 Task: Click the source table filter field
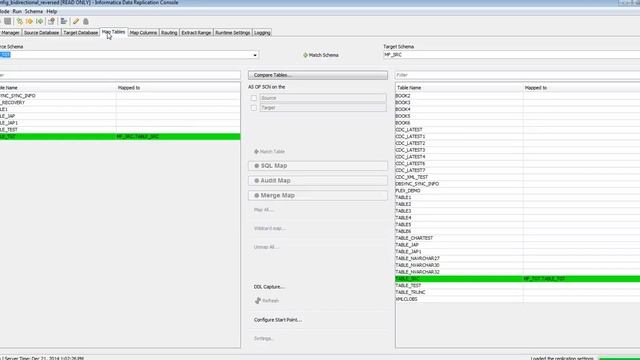(120, 75)
